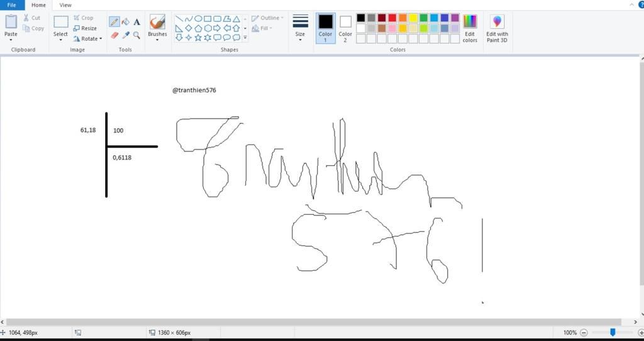This screenshot has width=644, height=341.
Task: Pick the Eraser tool
Action: pos(114,36)
